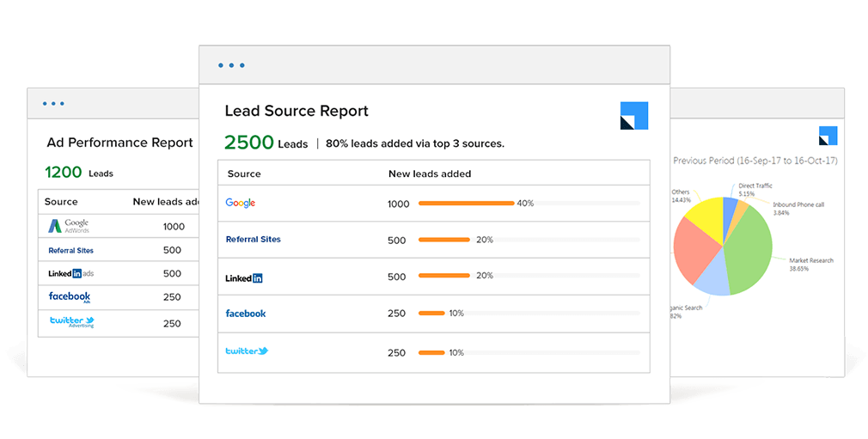Click the three dots in Ad Performance Report title bar

53,104
